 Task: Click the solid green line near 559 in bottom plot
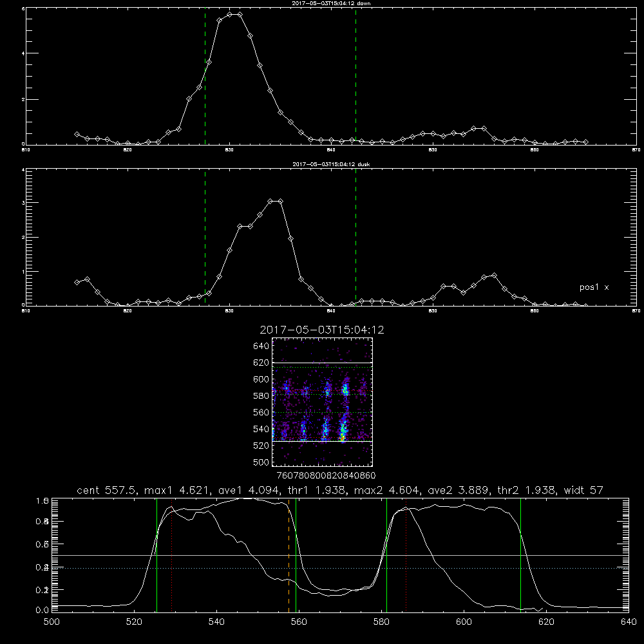tap(296, 555)
